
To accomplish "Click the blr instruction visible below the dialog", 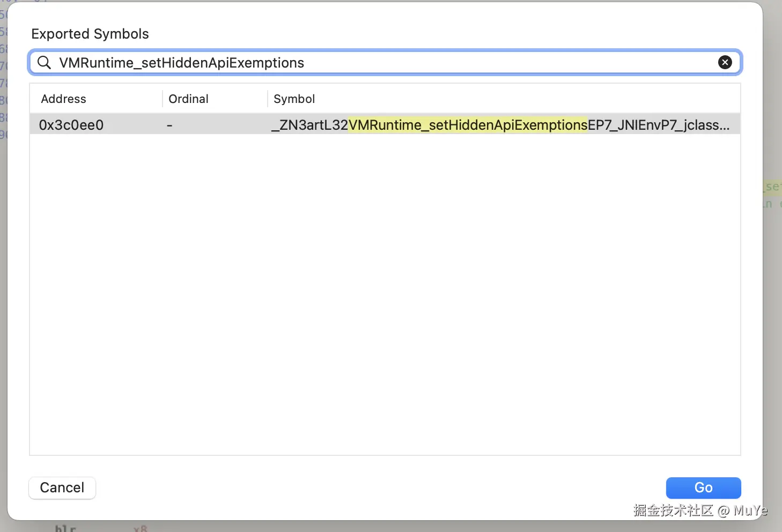I will click(64, 528).
